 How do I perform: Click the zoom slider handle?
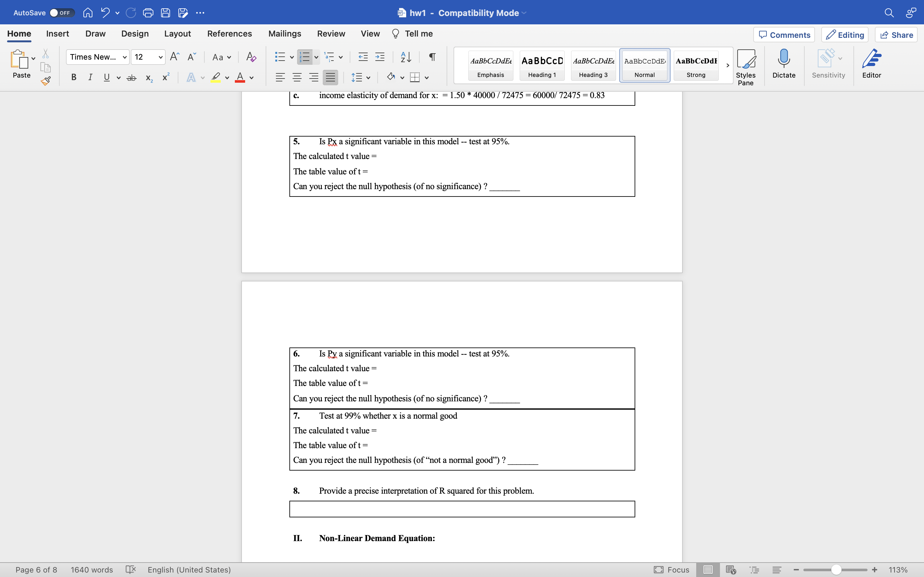tap(836, 570)
